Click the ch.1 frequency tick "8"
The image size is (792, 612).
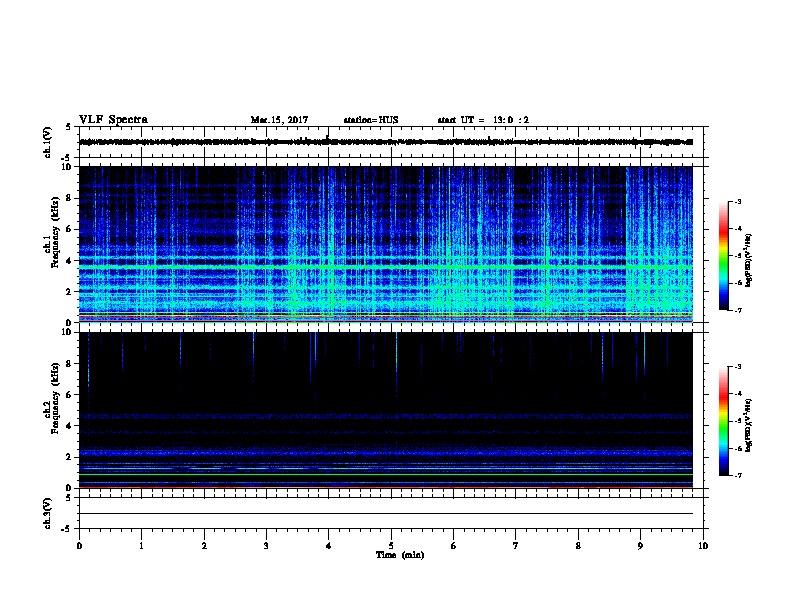(69, 198)
